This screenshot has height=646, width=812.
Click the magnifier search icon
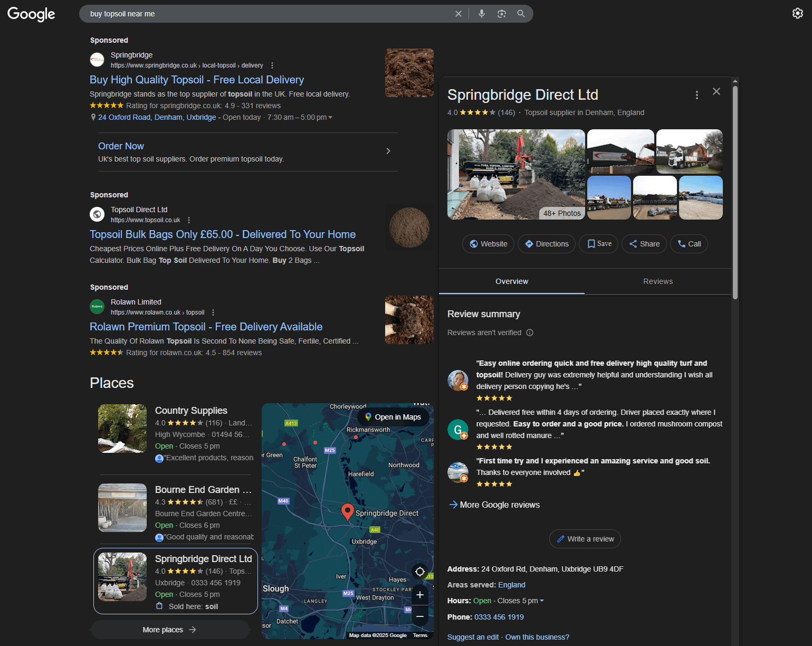521,14
